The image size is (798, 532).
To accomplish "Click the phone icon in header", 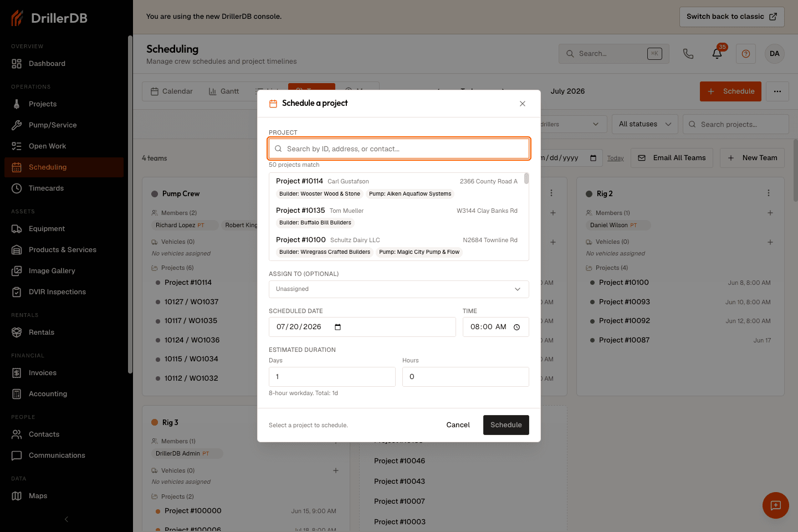I will pyautogui.click(x=688, y=54).
